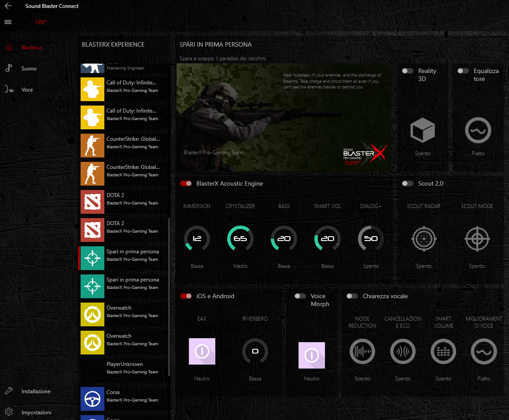Open Impostazioni settings
The height and width of the screenshot is (420, 509).
[x=37, y=412]
